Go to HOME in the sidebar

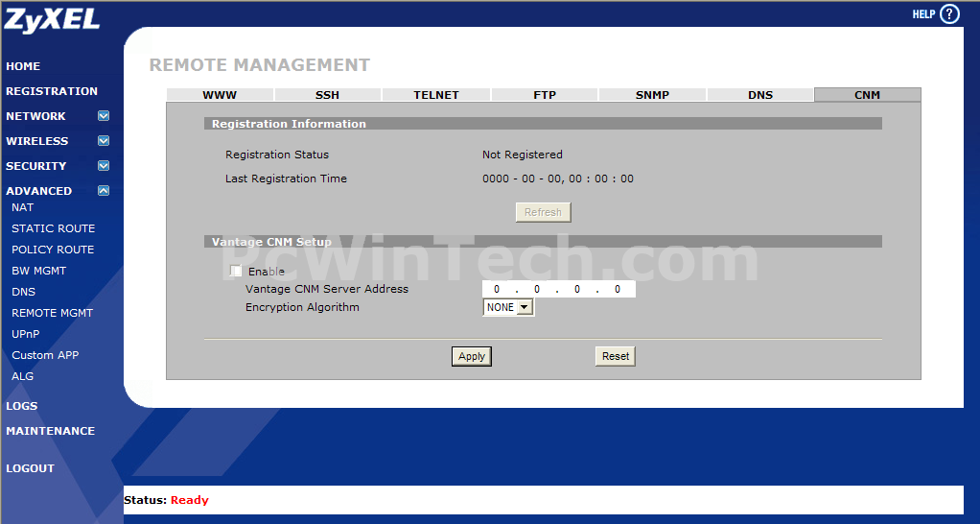23,66
